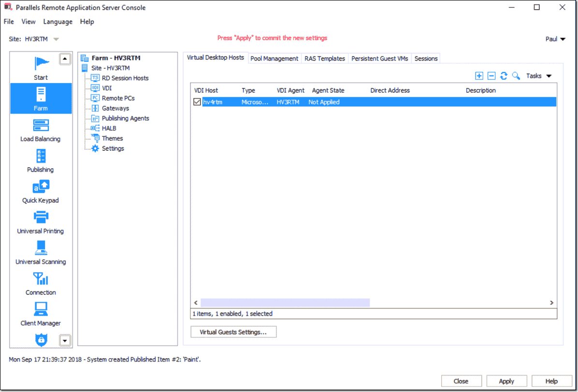The image size is (578, 392).
Task: Select the Site - HV3RTM tree node
Action: (110, 68)
